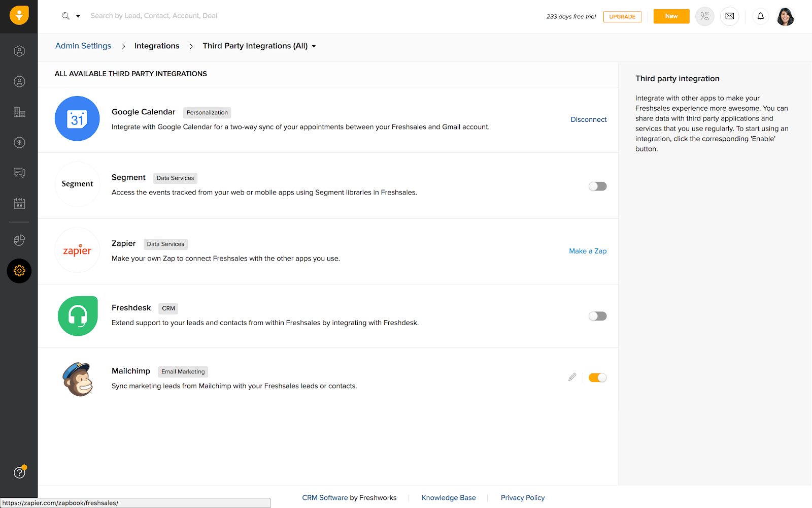Disable the Mailchimp integration toggle
812x508 pixels.
tap(597, 377)
